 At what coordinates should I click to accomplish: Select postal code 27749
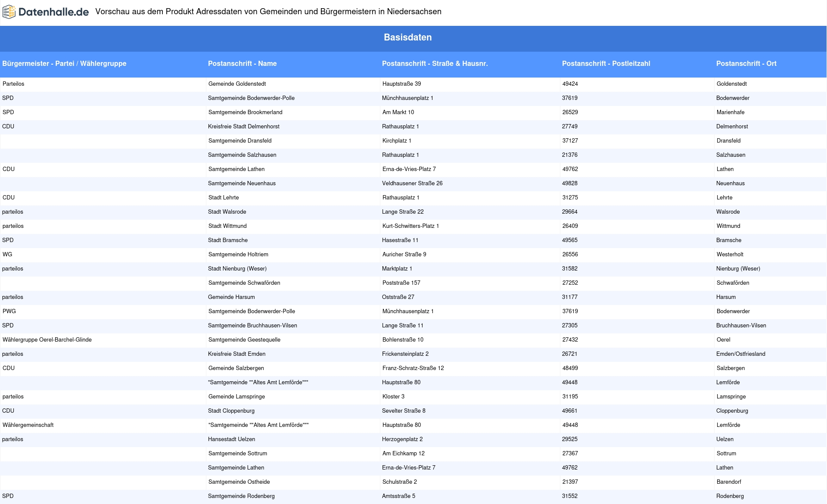pos(569,127)
